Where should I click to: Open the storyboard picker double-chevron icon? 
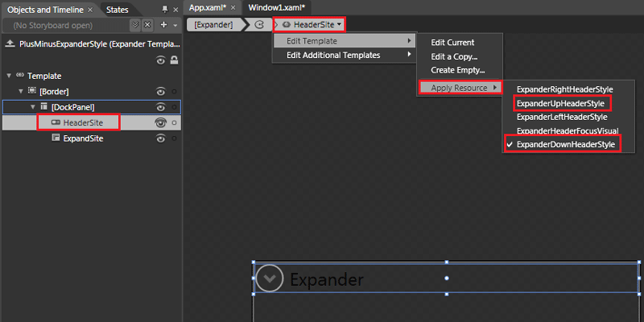(135, 25)
